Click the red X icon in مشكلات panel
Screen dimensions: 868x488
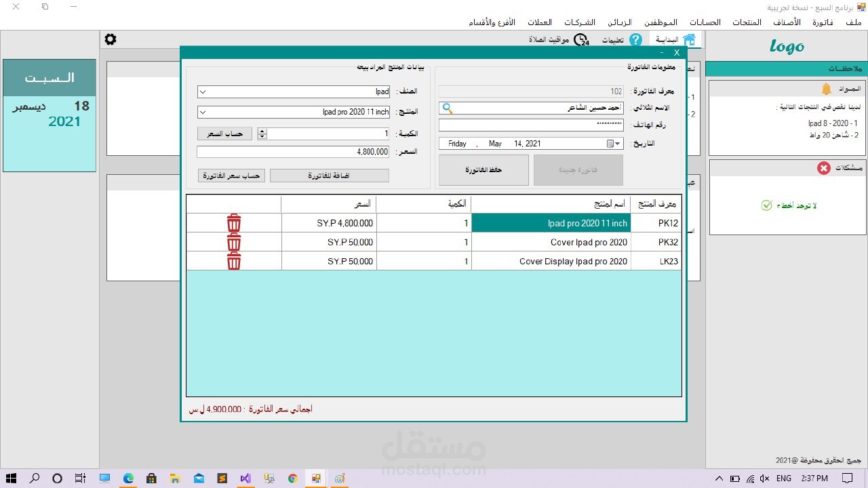pyautogui.click(x=823, y=168)
